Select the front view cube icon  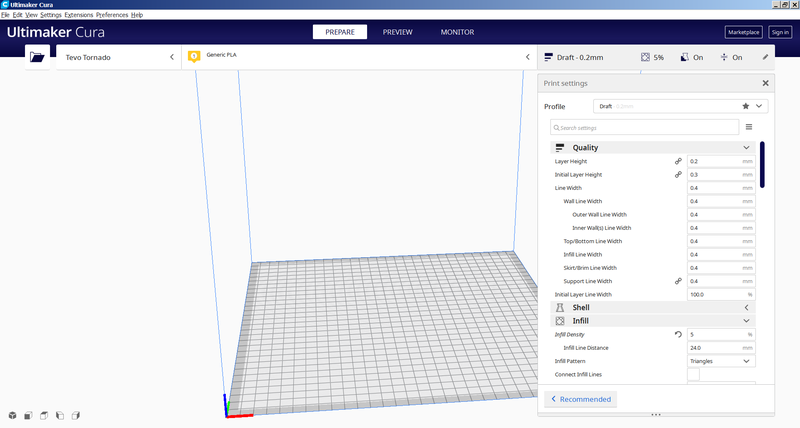(28, 415)
